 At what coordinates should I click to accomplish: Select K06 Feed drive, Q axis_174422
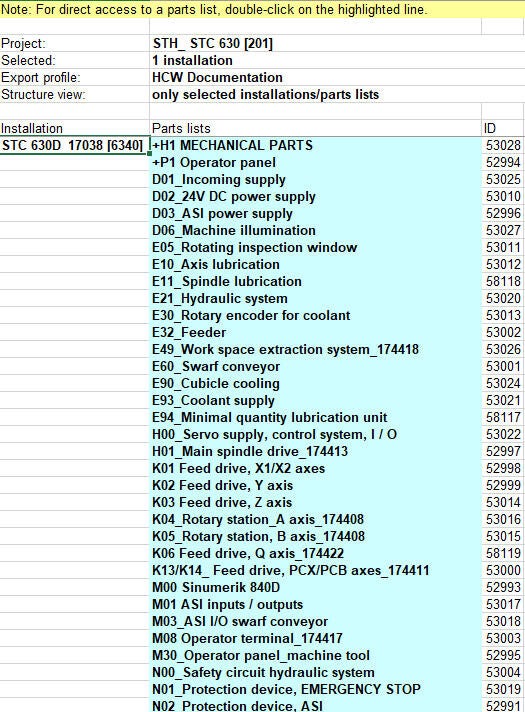(x=315, y=553)
